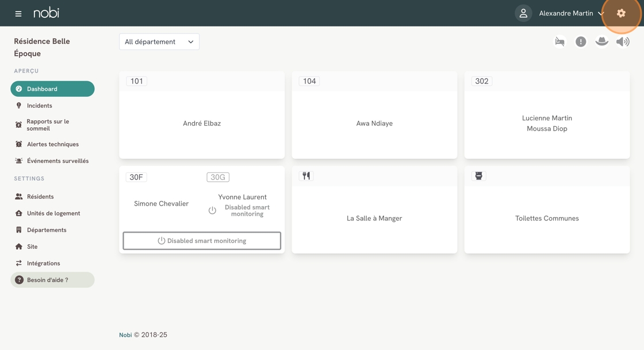Viewport: 644px width, 350px height.
Task: Click power icon next to Yvonne Laurent
Action: (212, 211)
